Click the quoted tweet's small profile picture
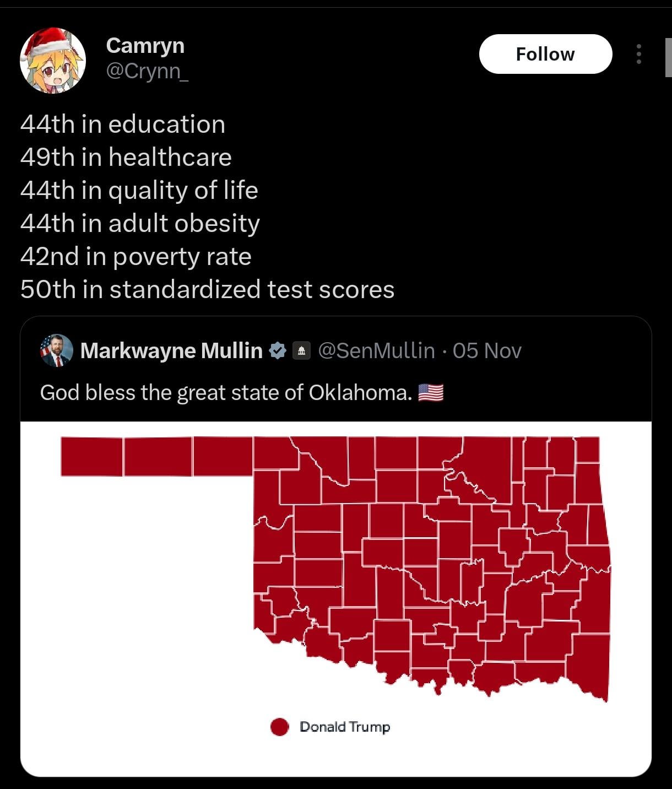Screen dimensions: 672x789 click(56, 350)
